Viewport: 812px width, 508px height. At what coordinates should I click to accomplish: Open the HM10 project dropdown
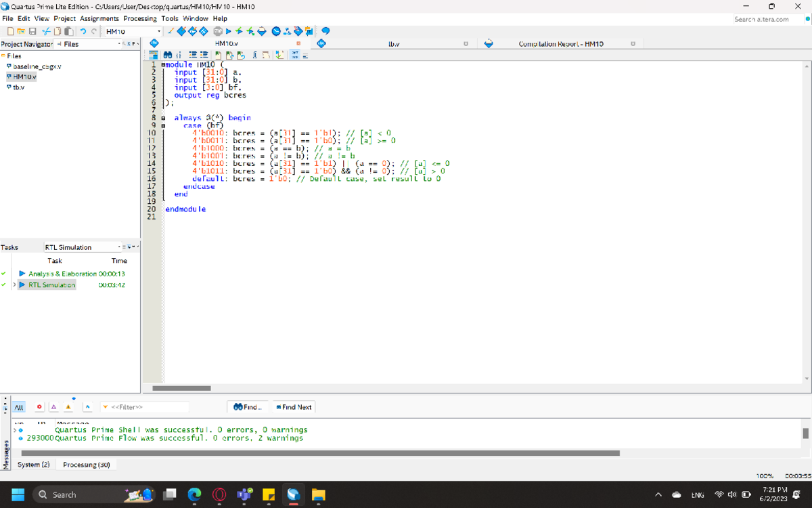[158, 31]
